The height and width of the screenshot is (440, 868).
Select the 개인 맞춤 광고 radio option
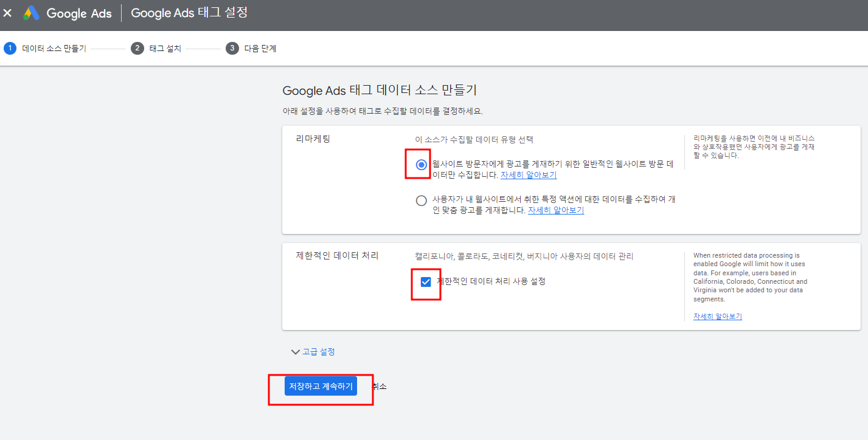[x=422, y=200]
